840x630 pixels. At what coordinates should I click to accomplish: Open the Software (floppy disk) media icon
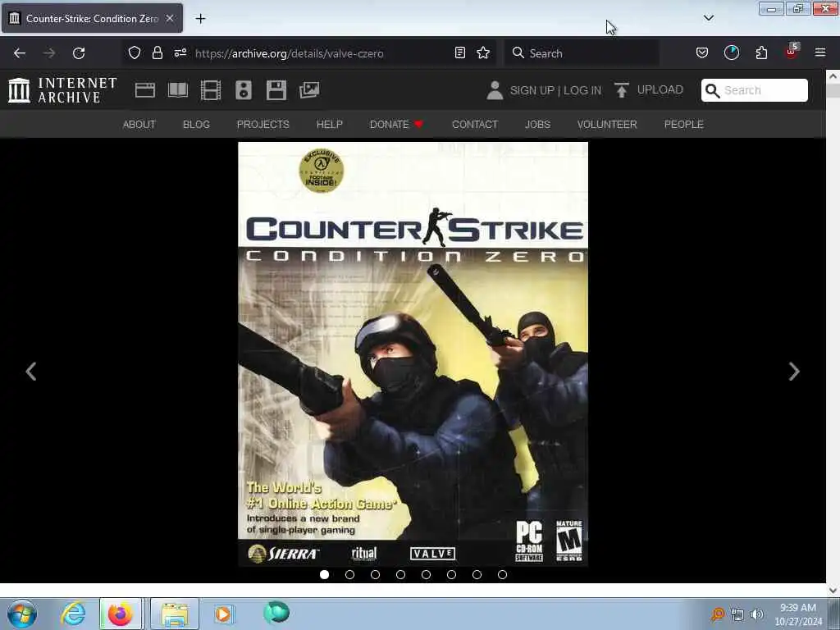[276, 90]
